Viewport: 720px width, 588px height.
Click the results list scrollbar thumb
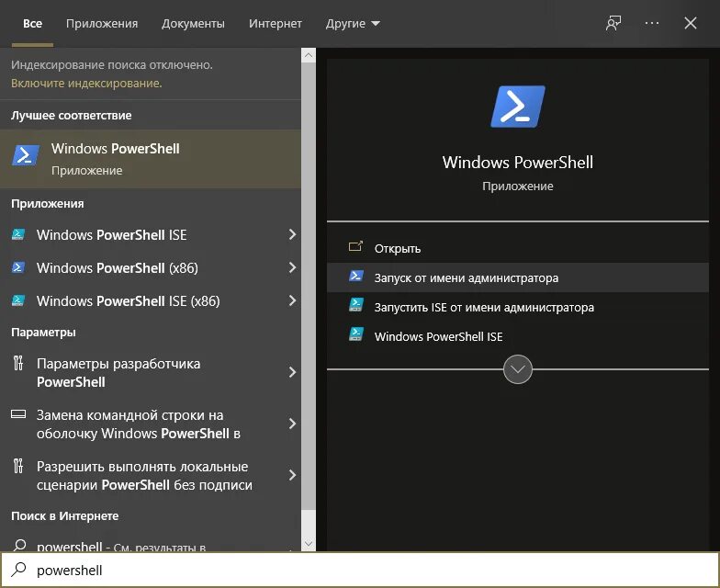click(309, 287)
